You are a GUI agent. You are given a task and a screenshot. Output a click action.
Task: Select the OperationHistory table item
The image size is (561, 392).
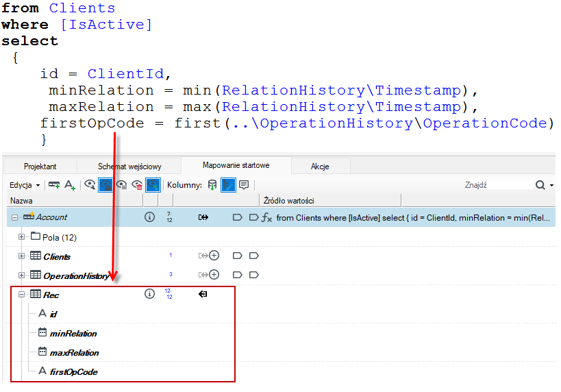[76, 276]
